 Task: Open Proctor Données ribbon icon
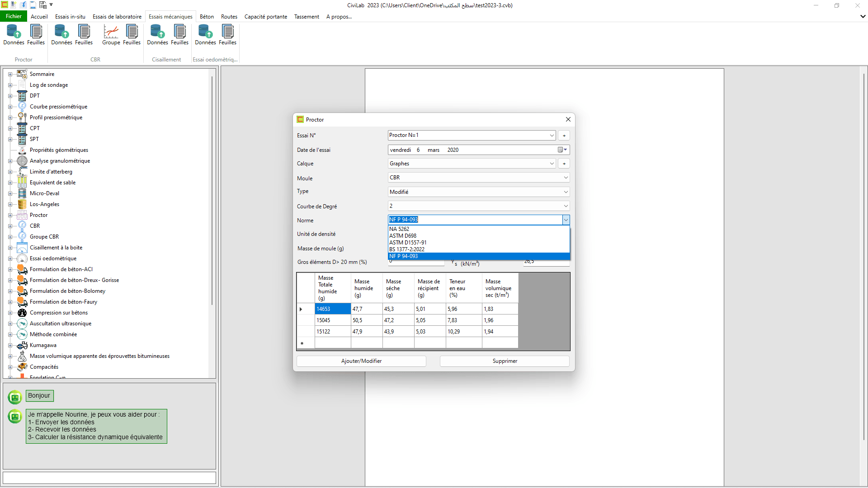click(x=14, y=35)
